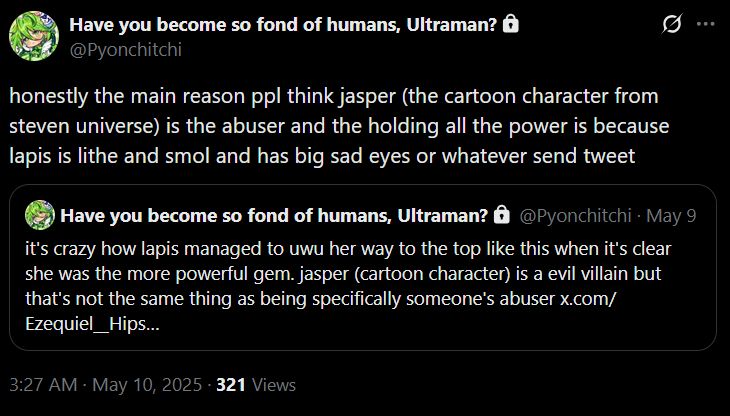Click the @Pyonchitchi handle under the main name
This screenshot has width=730, height=416.
(x=126, y=48)
